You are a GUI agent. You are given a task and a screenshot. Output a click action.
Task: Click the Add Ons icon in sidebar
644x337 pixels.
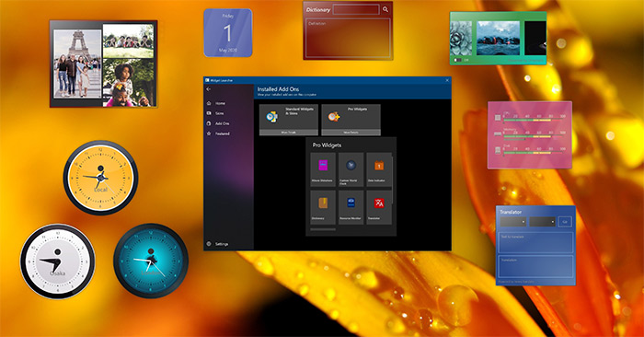click(209, 123)
